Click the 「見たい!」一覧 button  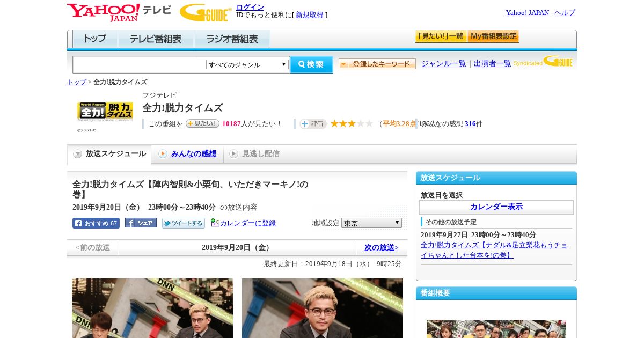pyautogui.click(x=441, y=36)
